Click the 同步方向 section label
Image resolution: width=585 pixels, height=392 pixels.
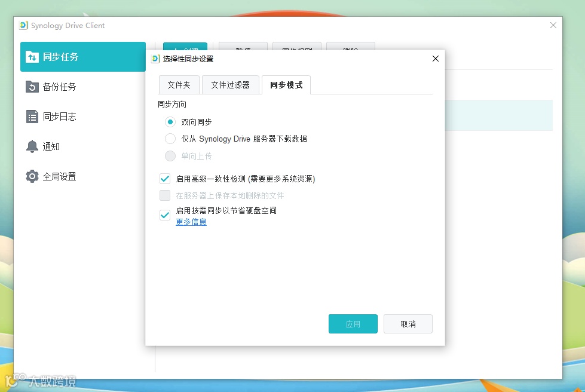[172, 105]
